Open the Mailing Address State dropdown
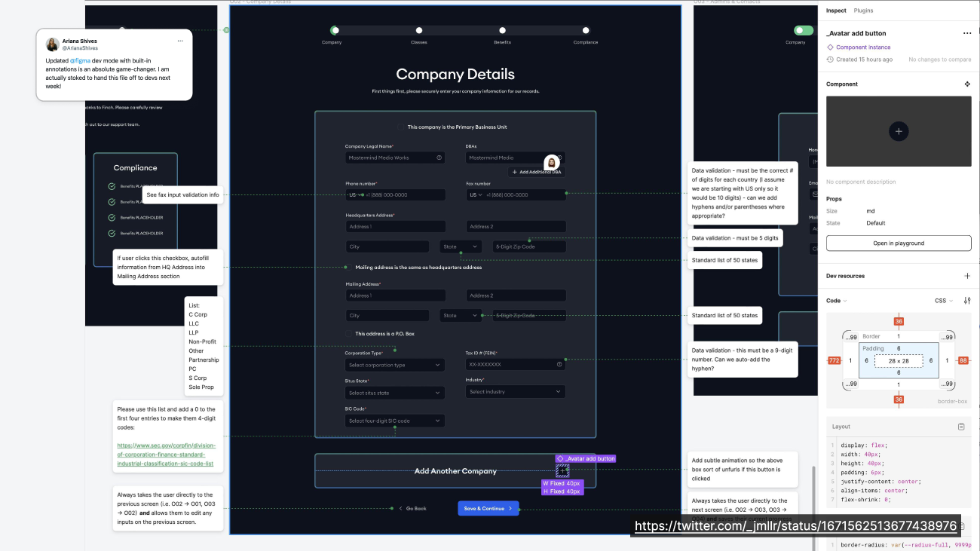 [x=461, y=316]
